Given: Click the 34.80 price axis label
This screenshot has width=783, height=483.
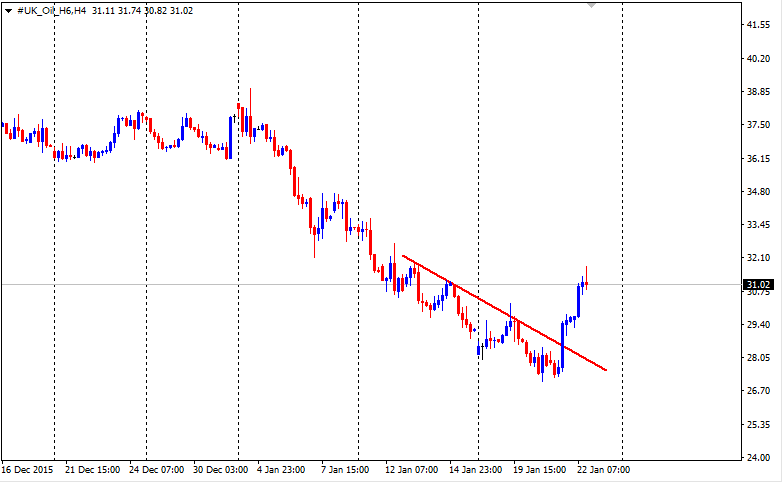Looking at the screenshot, I should 758,191.
